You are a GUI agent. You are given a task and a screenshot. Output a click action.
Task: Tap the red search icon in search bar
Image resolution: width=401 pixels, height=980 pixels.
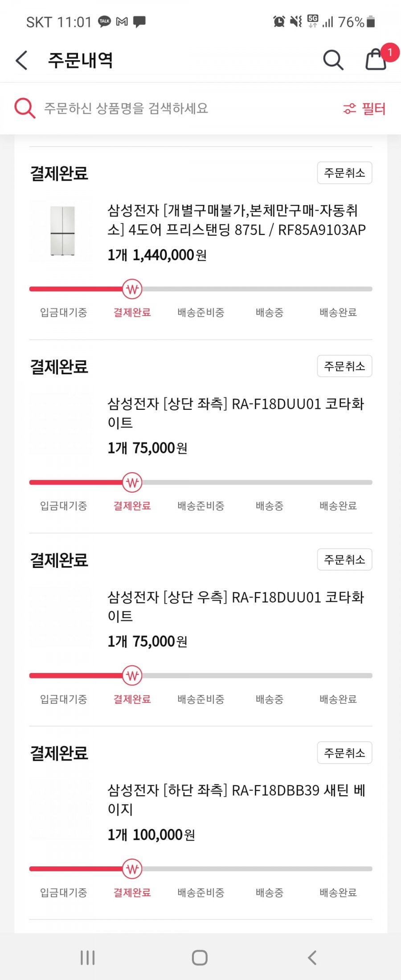[x=25, y=108]
